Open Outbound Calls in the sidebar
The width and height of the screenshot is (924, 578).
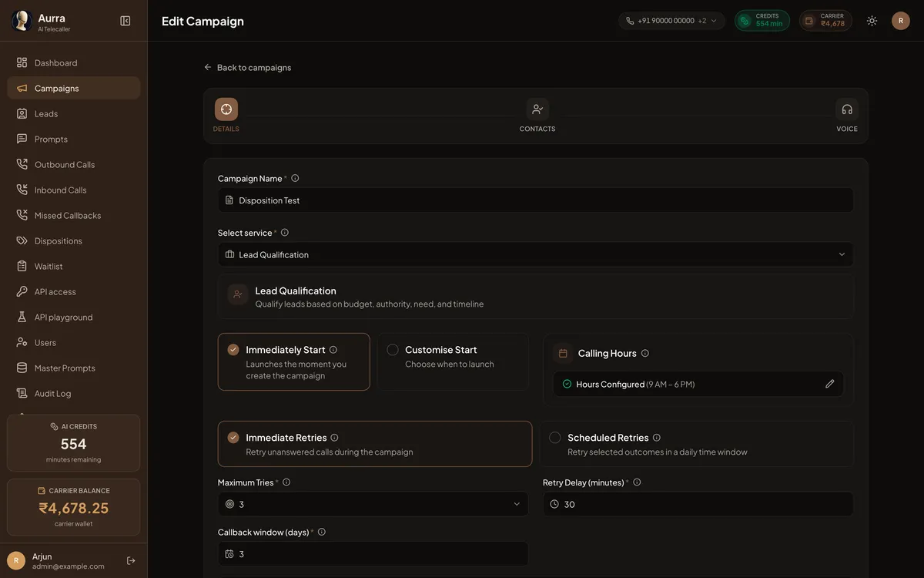coord(74,164)
